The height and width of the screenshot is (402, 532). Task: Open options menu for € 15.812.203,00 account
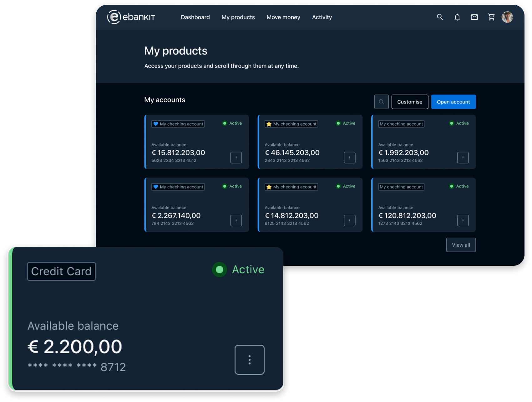pos(236,157)
